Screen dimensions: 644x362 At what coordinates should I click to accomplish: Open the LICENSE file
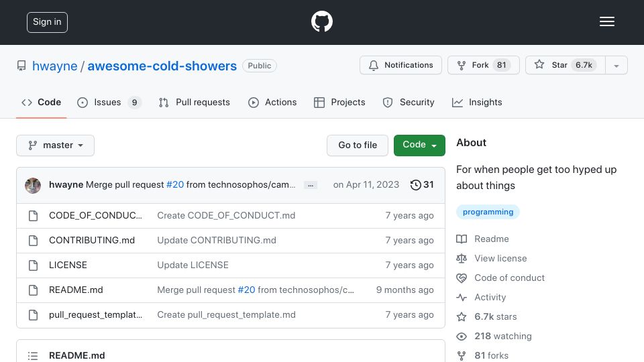pyautogui.click(x=68, y=265)
